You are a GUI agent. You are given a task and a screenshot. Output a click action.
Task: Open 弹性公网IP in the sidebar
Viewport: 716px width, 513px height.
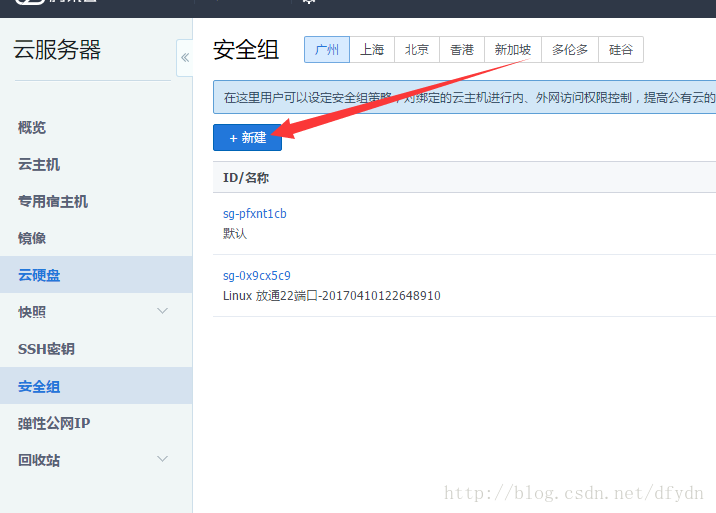coord(54,423)
